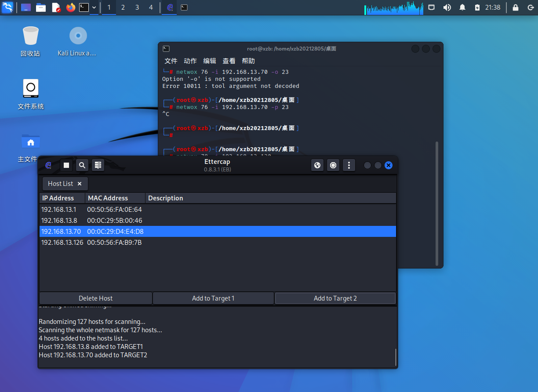
Task: Open file manager icon in top panel
Action: (41, 7)
